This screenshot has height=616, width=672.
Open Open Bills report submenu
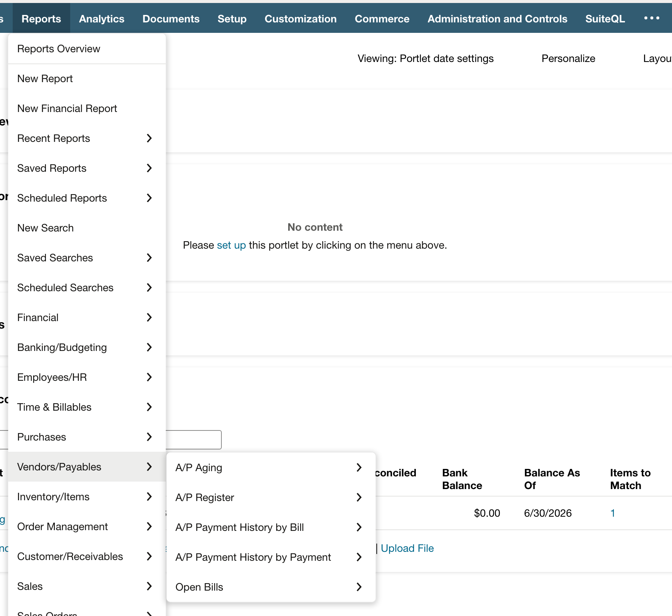point(271,587)
